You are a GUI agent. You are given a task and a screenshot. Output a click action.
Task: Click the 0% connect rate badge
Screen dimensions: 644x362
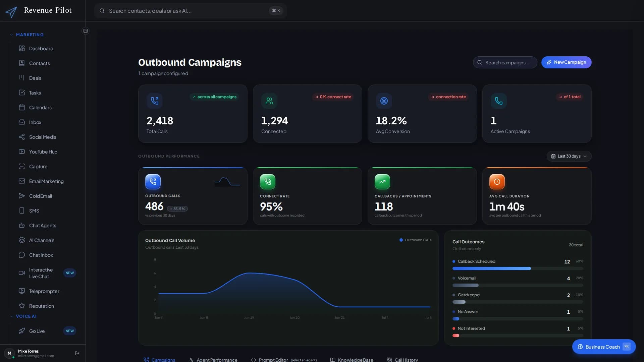[333, 97]
